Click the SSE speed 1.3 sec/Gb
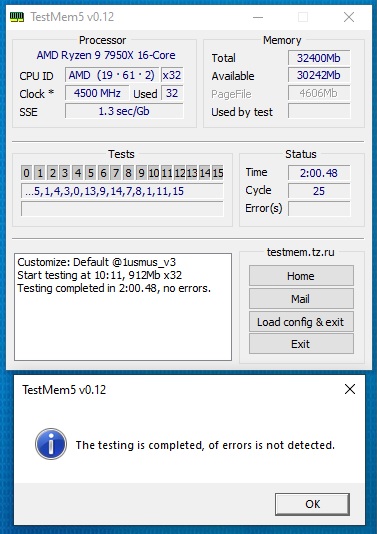This screenshot has height=534, width=377. coord(124,111)
